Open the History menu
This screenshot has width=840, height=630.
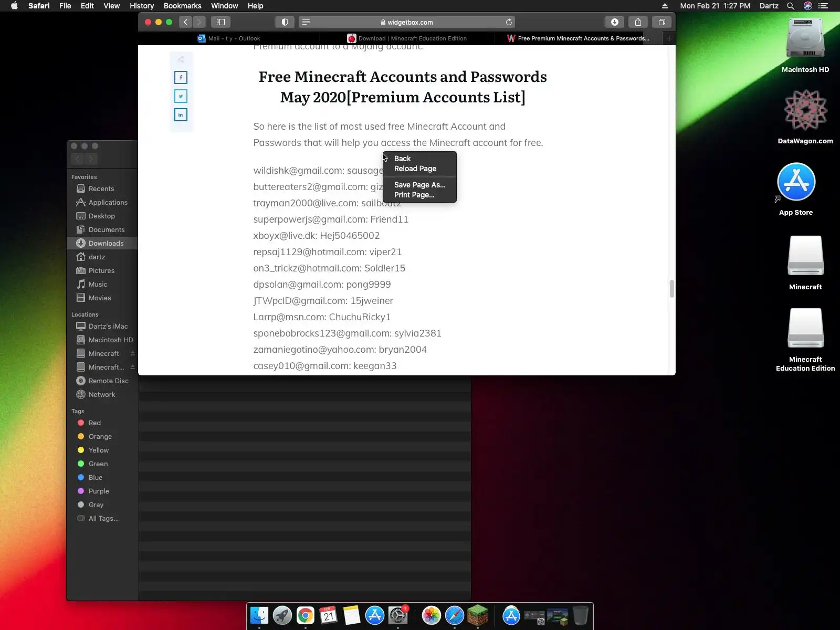142,6
